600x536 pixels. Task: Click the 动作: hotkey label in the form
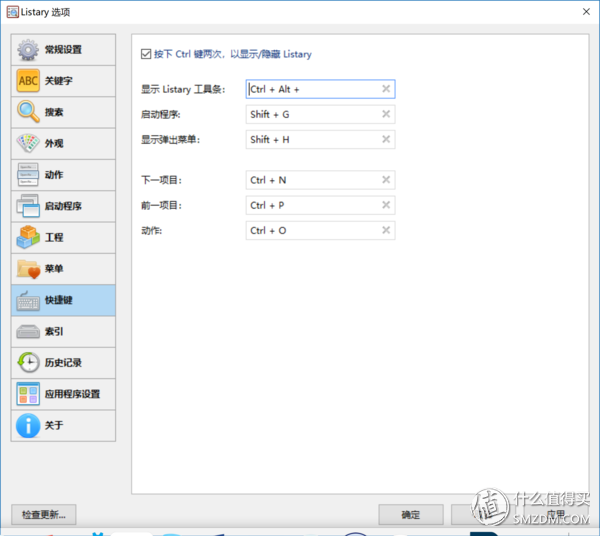[152, 230]
